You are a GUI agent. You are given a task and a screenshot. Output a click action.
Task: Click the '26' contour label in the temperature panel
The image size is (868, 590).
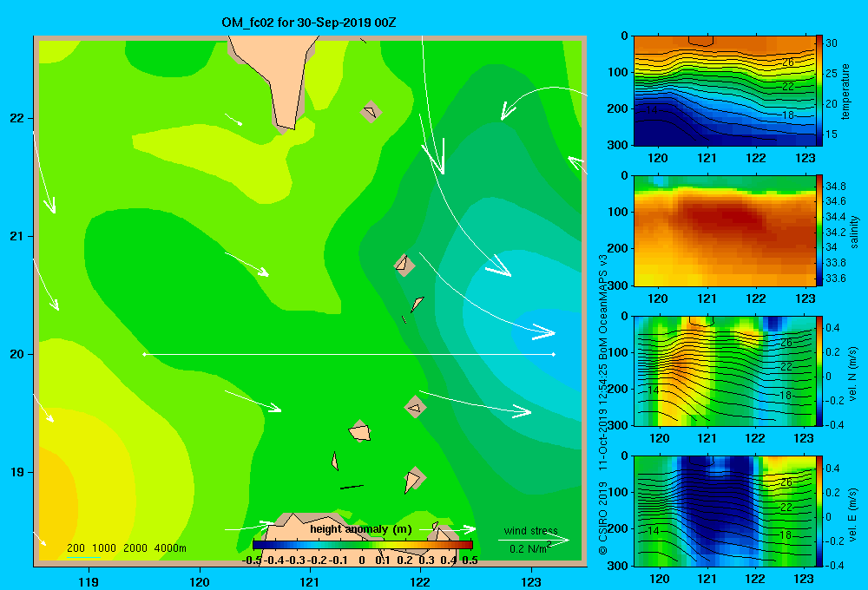(x=788, y=62)
